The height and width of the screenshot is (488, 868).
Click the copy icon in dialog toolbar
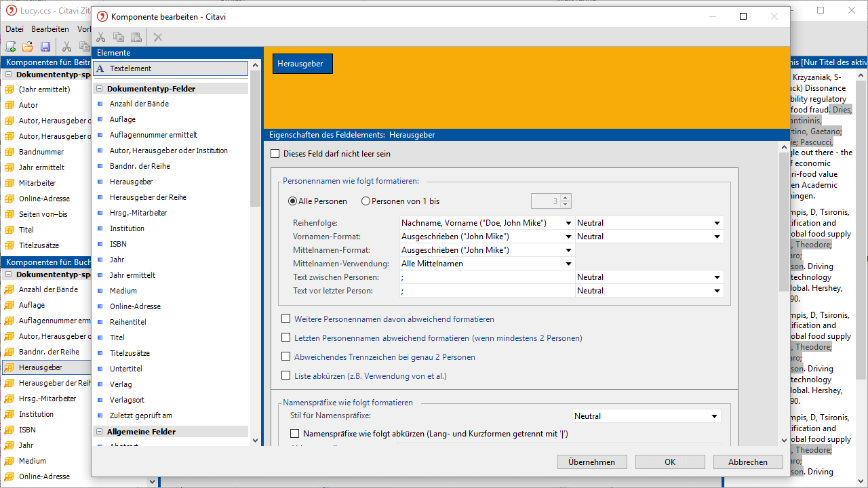[119, 37]
